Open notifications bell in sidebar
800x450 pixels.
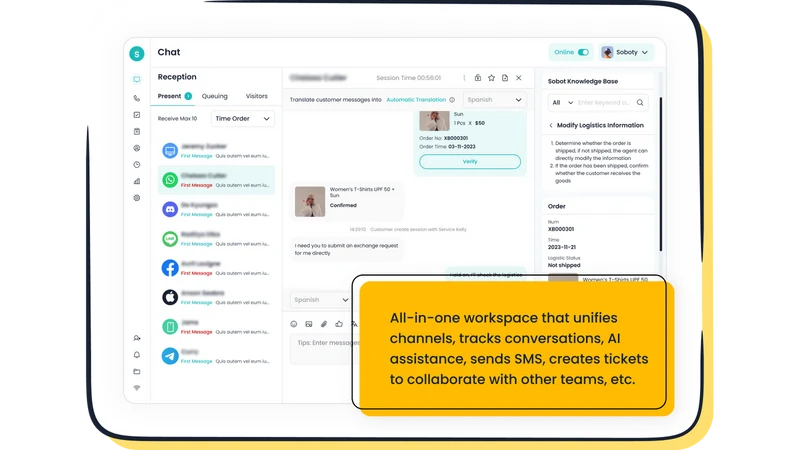pos(137,355)
